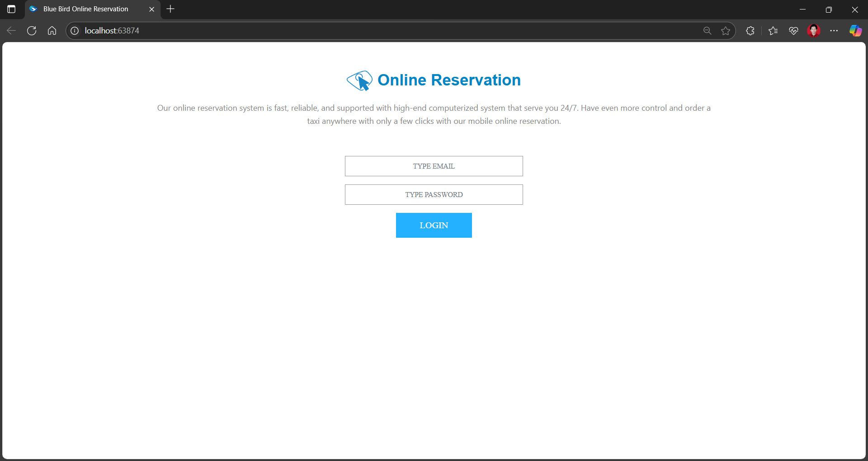Open the Favorites list icon

[773, 31]
